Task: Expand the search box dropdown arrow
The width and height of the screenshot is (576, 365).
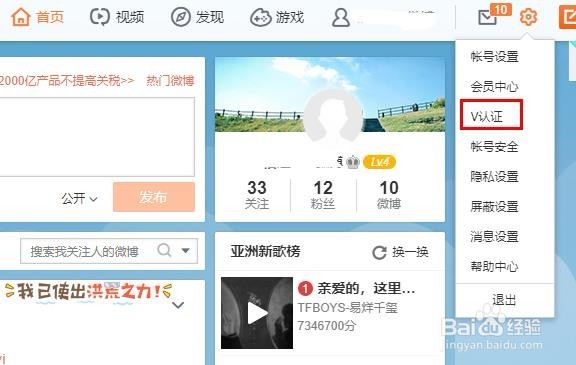Action: click(186, 251)
